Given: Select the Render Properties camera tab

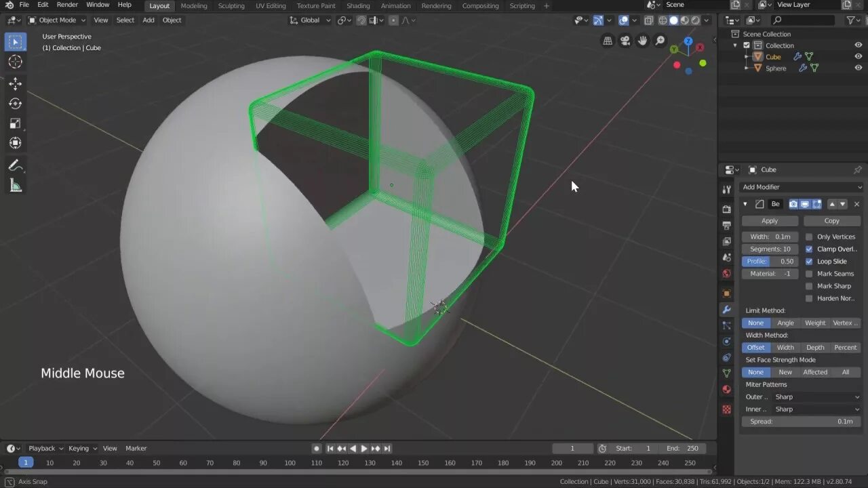Looking at the screenshot, I should pyautogui.click(x=726, y=208).
